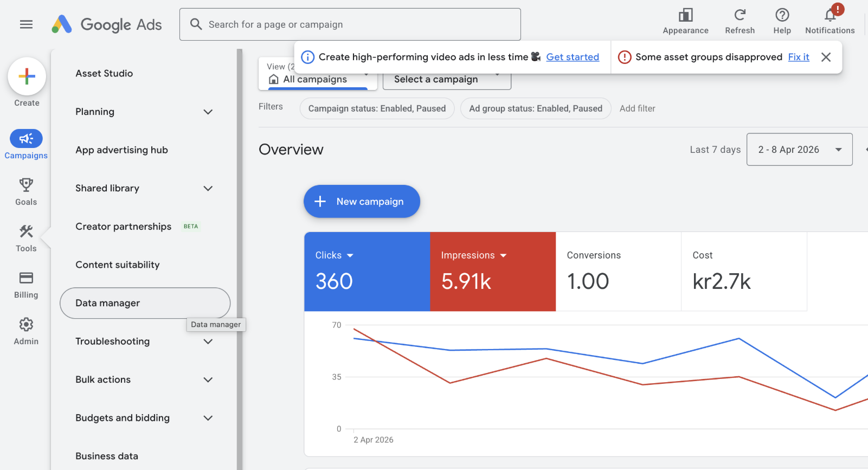The height and width of the screenshot is (470, 868).
Task: Click the blue Clicks metric tile
Action: (367, 272)
